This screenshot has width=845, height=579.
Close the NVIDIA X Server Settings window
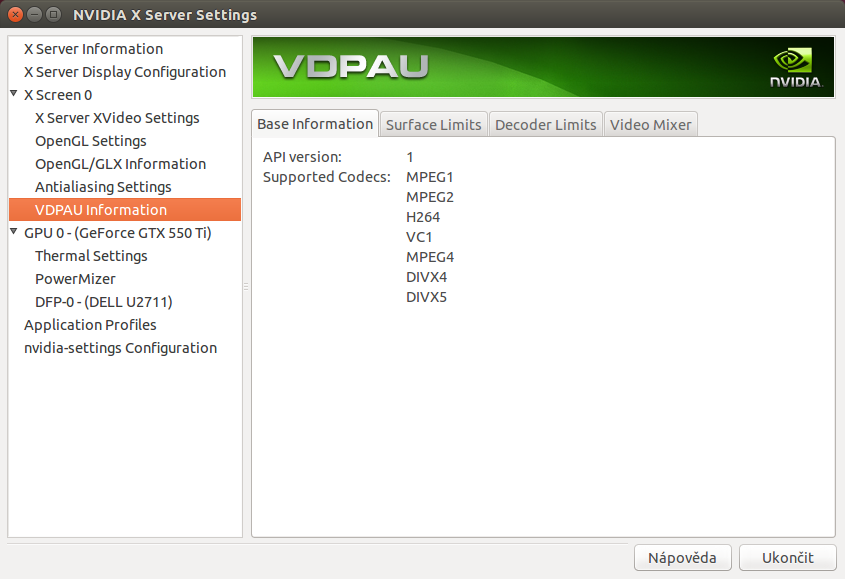(x=16, y=15)
